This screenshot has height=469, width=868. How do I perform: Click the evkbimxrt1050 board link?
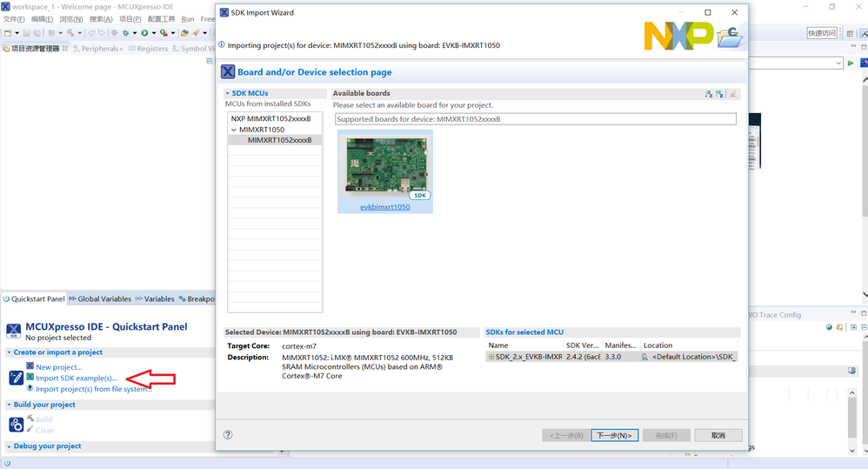tap(384, 207)
